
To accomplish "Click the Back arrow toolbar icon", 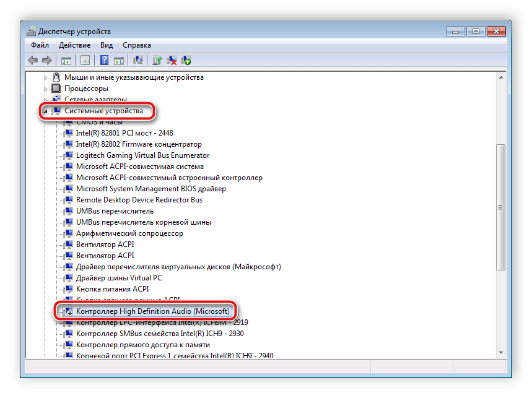I will coord(33,60).
